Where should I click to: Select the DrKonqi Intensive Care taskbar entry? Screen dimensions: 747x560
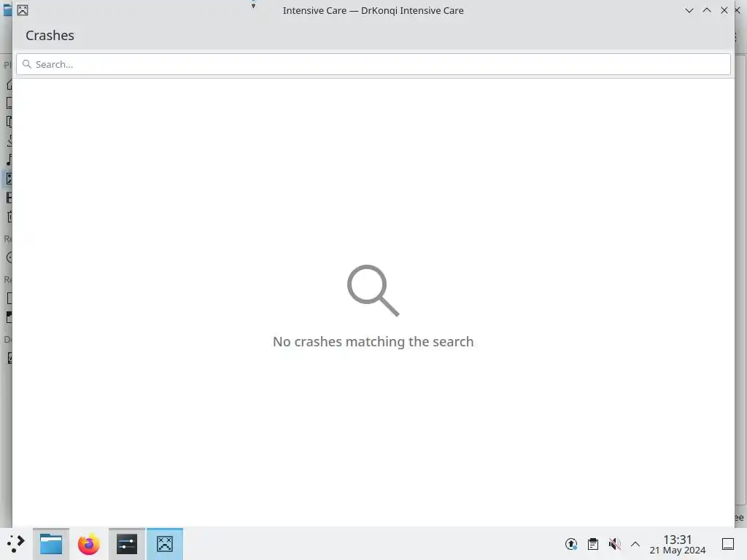[x=165, y=544]
